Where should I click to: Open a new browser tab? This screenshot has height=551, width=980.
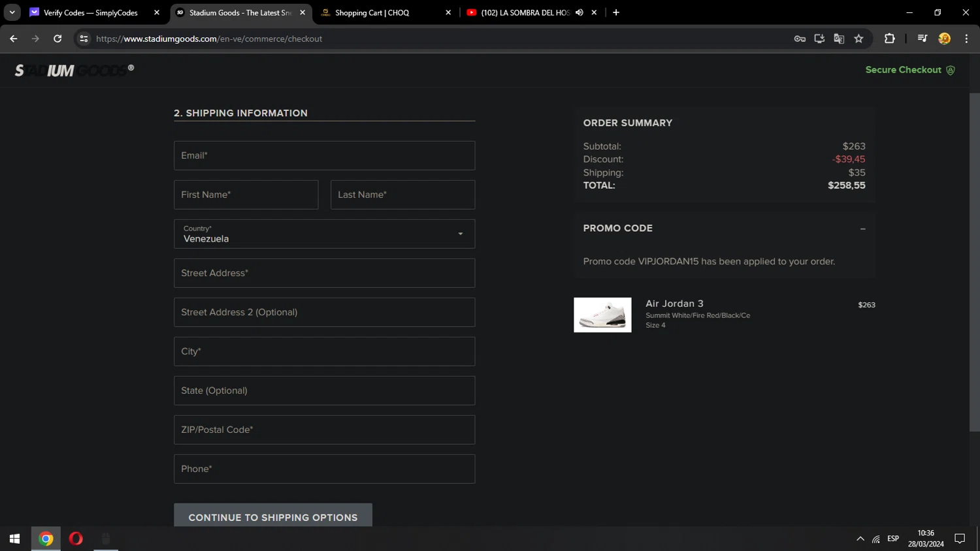pyautogui.click(x=616, y=12)
